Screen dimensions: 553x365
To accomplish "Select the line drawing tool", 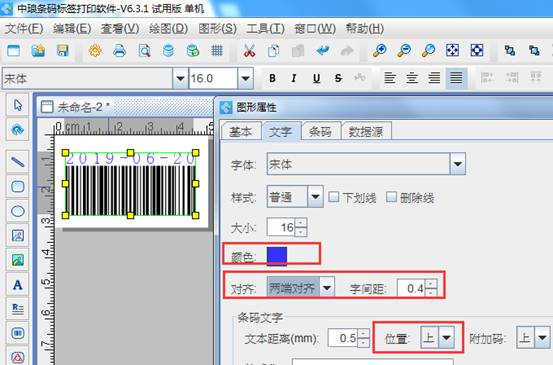I will click(x=17, y=162).
